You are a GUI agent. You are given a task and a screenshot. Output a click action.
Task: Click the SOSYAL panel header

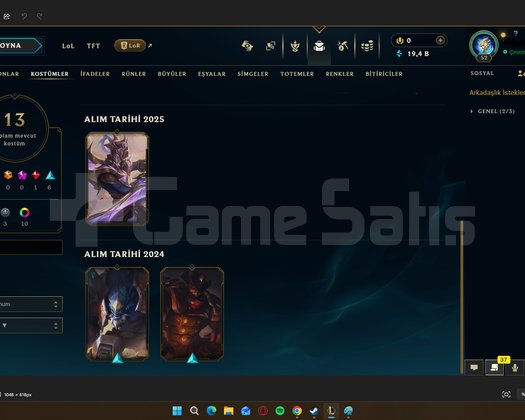pos(482,73)
